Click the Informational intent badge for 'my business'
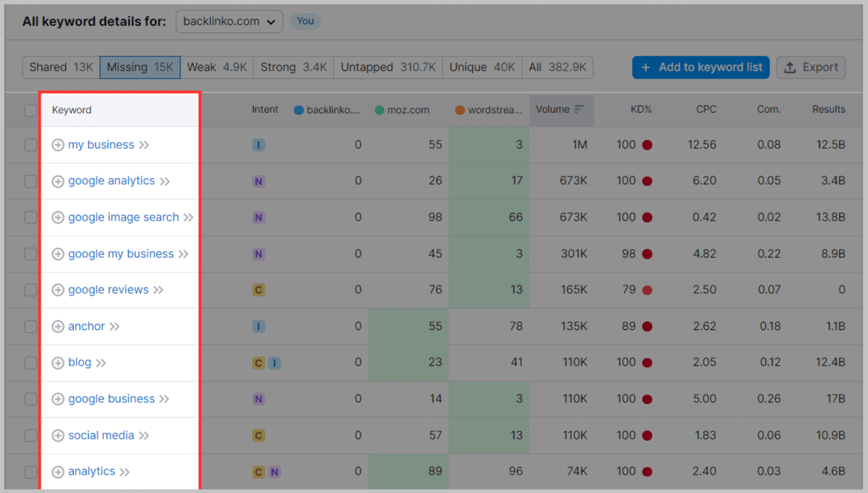The image size is (868, 493). coord(259,145)
